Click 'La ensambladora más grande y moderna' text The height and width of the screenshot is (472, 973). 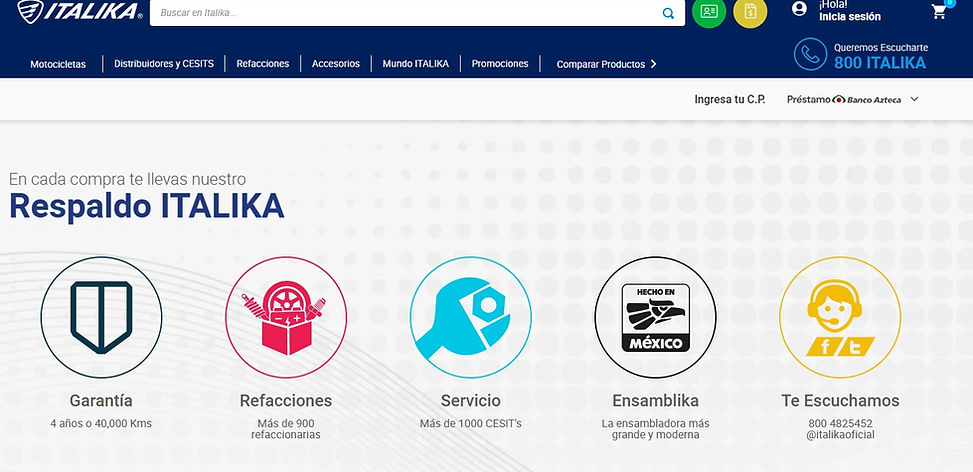[x=655, y=429]
